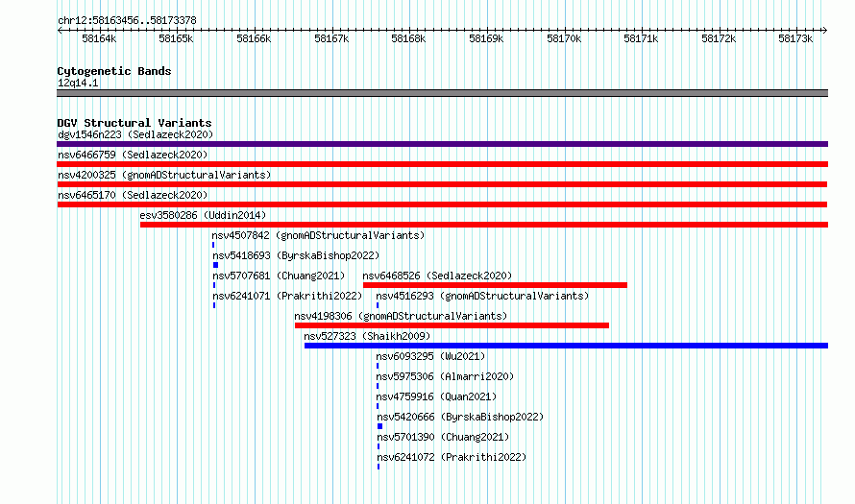
Task: Open label nsv6465170 (Sedlazeck2020)
Action: (133, 195)
